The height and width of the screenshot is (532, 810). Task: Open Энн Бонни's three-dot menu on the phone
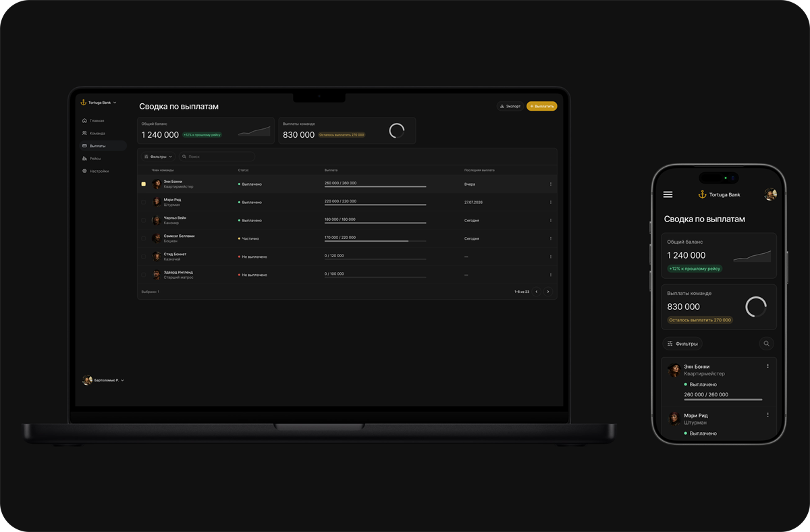(x=767, y=366)
